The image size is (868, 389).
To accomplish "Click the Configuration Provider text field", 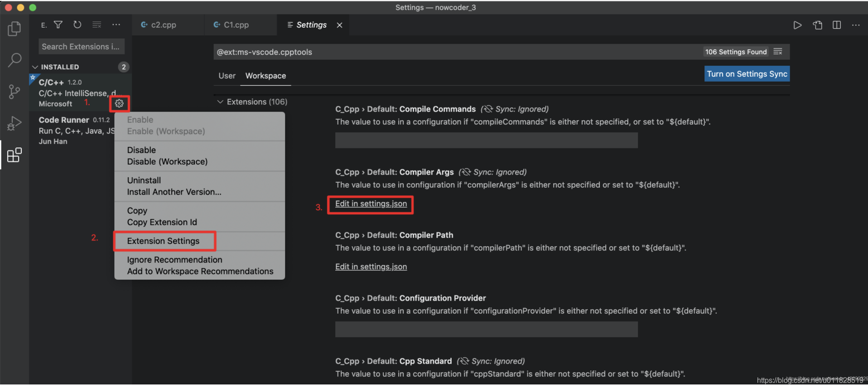I will click(x=487, y=329).
